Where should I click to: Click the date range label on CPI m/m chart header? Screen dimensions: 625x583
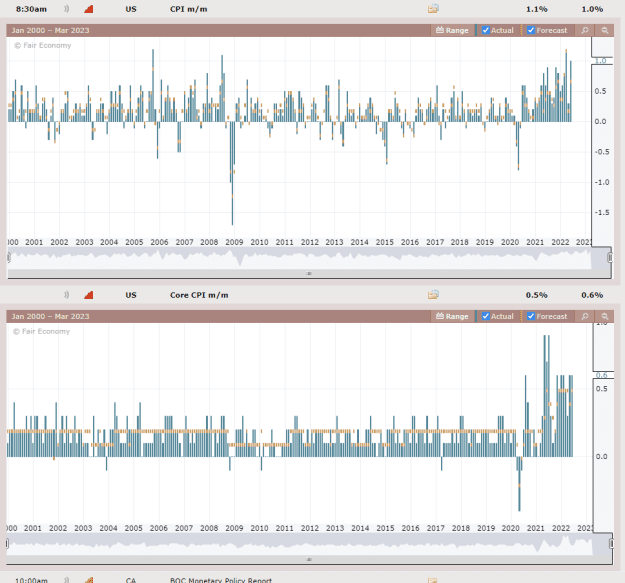(x=50, y=30)
